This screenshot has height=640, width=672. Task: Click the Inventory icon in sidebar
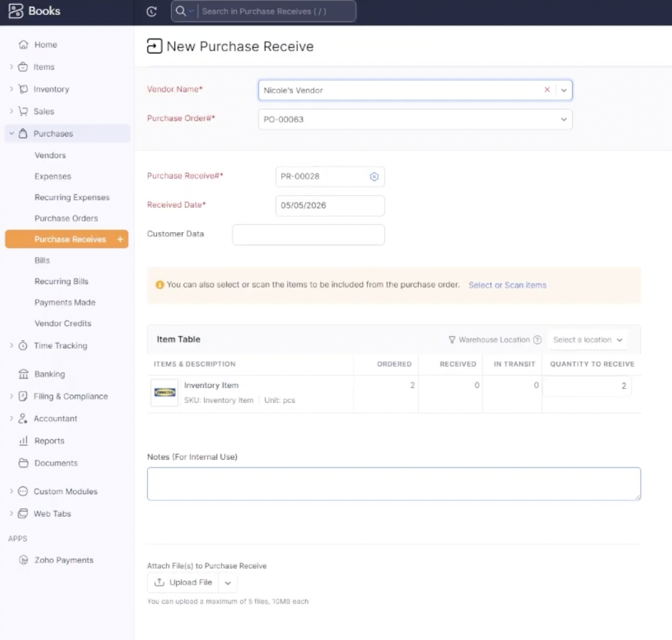pos(23,89)
